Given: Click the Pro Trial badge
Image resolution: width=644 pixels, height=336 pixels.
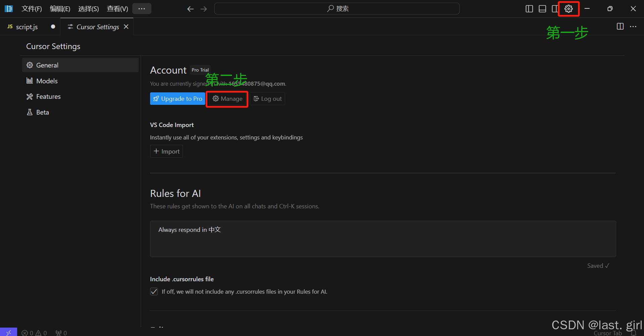Looking at the screenshot, I should [x=200, y=70].
